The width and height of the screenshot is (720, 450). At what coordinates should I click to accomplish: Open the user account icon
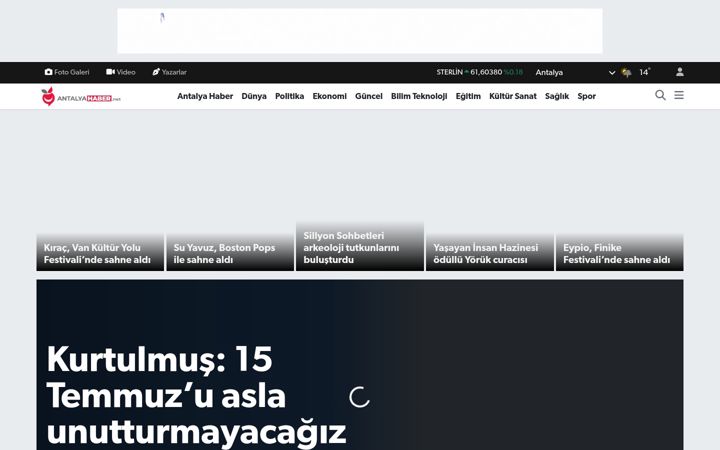point(680,72)
